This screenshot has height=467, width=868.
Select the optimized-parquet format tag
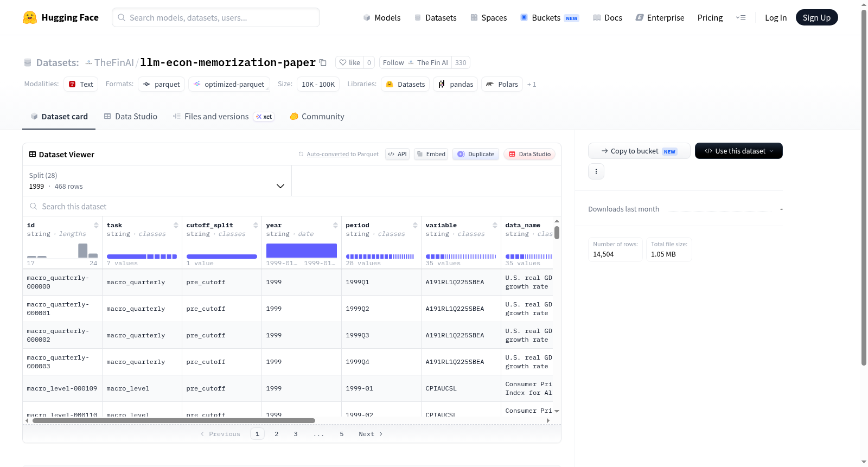(229, 84)
